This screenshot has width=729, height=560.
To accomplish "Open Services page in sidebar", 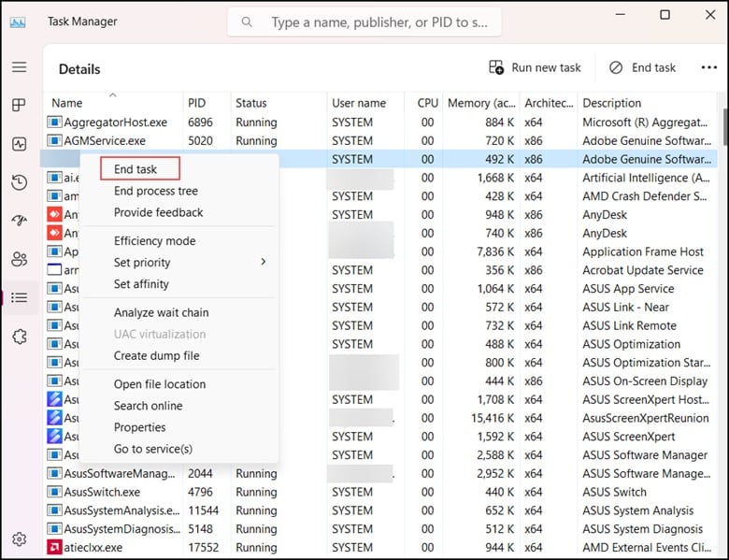I will pos(19,337).
